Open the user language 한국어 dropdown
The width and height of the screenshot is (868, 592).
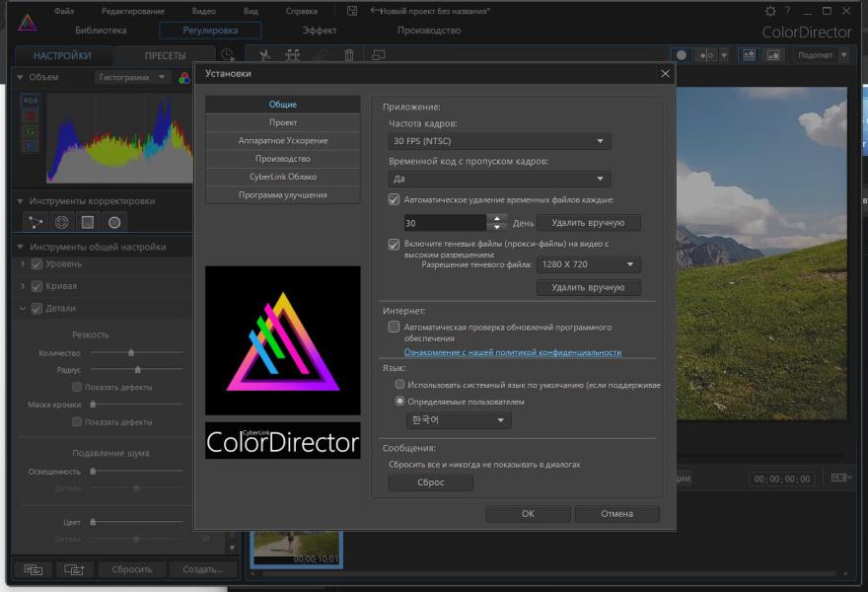[x=459, y=420]
